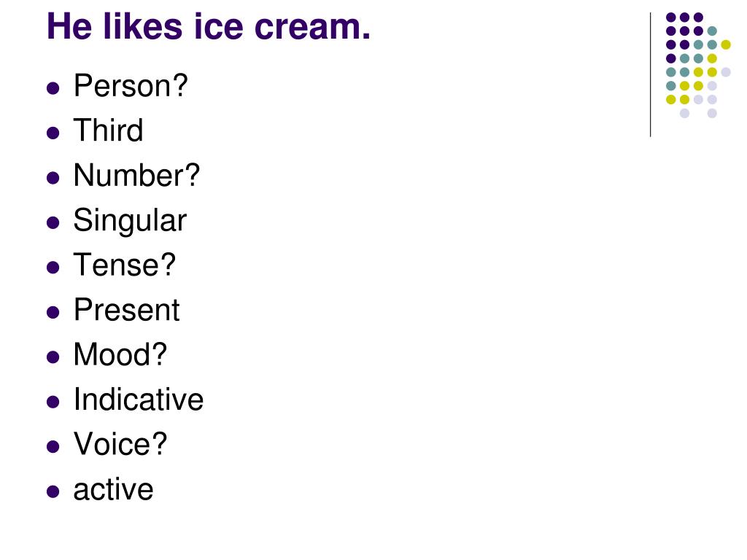
Task: Click the bullet dot beside 'active'
Action: (53, 491)
